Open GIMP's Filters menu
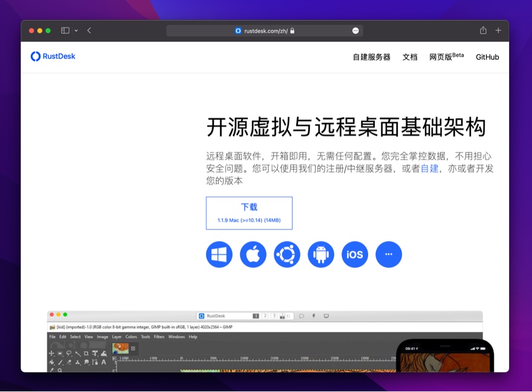The width and height of the screenshot is (532, 392). coord(159,336)
